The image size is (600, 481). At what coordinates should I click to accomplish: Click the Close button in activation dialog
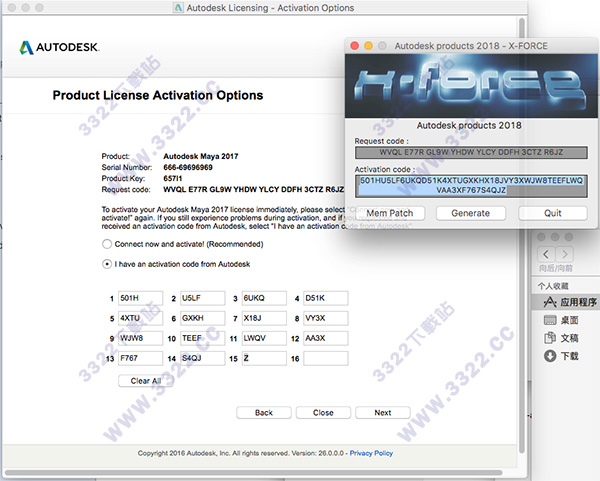click(323, 413)
